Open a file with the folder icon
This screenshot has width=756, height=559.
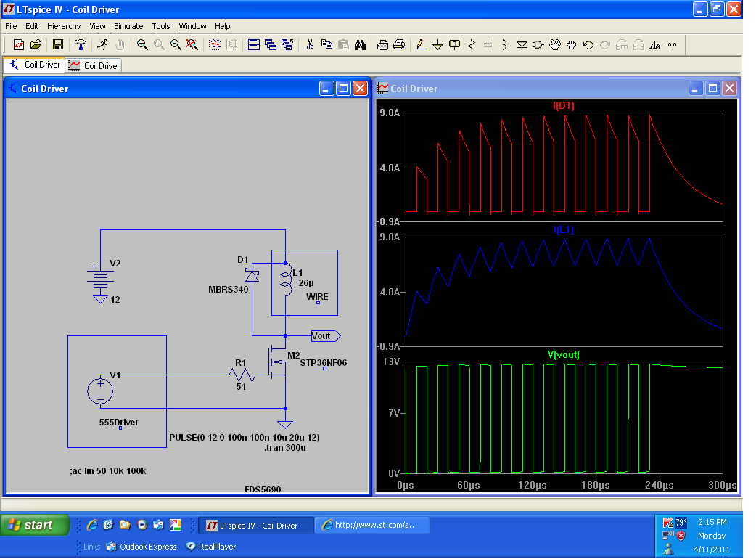pos(36,45)
